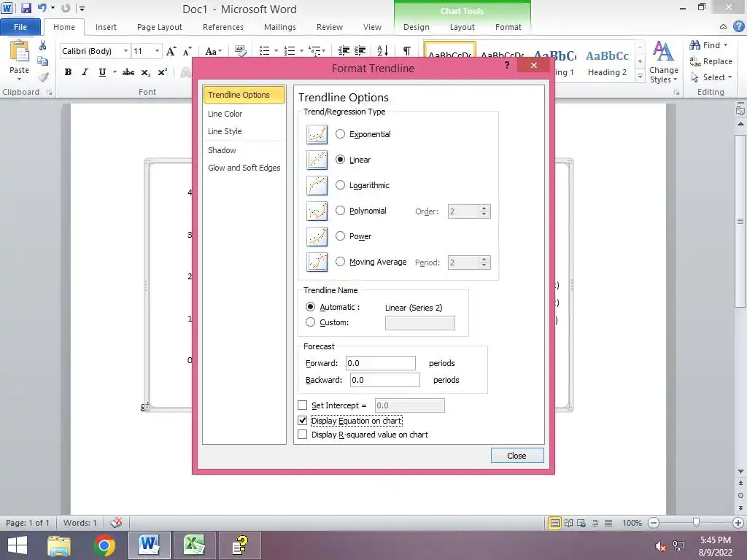Click the Increase Indent icon
The image size is (747, 560).
point(360,51)
